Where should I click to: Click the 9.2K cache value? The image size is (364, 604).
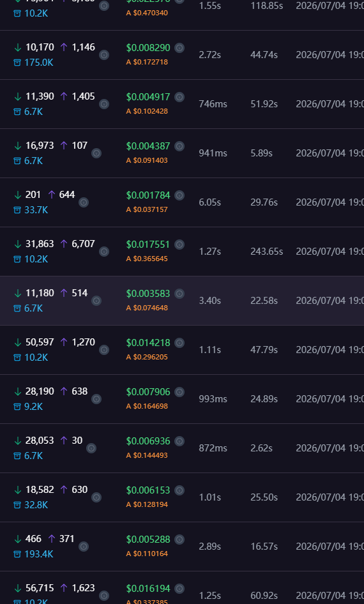(33, 406)
